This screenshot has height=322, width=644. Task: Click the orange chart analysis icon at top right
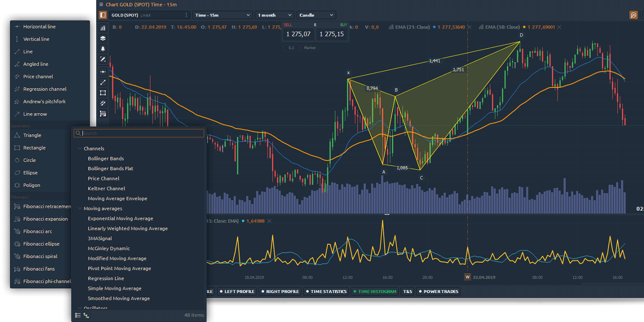click(x=633, y=15)
